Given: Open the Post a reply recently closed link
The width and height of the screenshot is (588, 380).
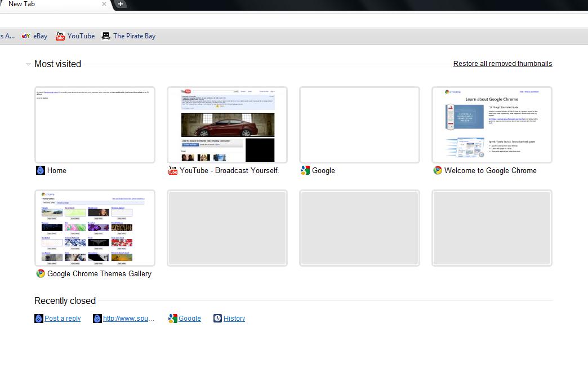Looking at the screenshot, I should 63,319.
